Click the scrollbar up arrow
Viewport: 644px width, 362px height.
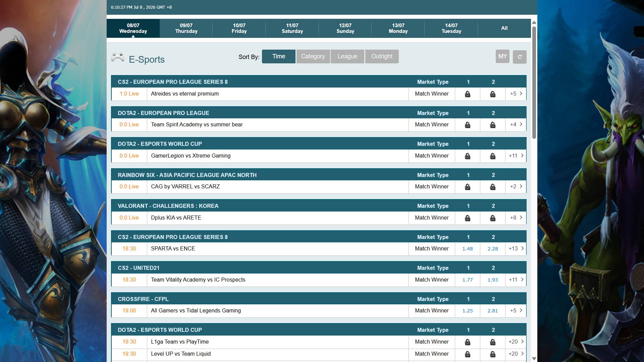[x=534, y=22]
